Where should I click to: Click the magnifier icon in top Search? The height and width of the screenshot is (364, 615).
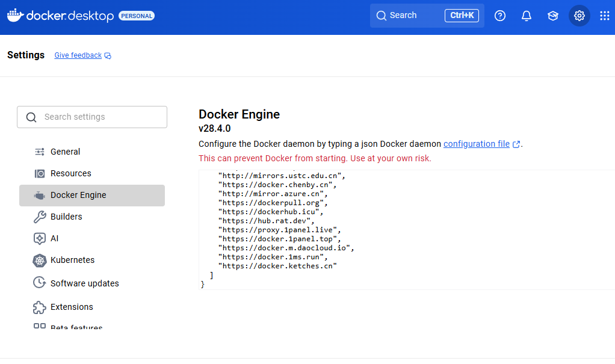tap(382, 16)
